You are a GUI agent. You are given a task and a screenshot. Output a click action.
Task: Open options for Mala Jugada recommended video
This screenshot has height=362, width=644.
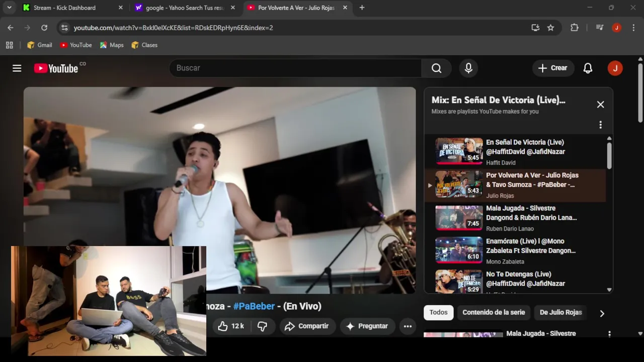click(x=609, y=334)
